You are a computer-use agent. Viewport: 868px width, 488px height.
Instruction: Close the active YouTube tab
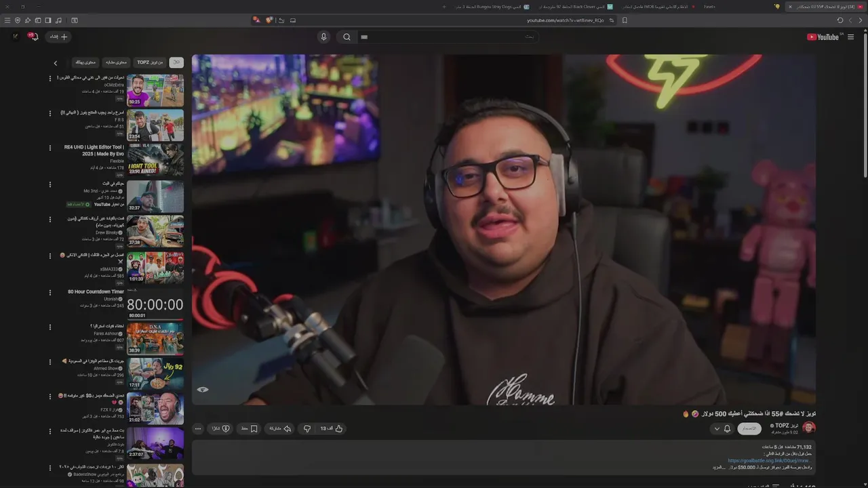click(790, 7)
